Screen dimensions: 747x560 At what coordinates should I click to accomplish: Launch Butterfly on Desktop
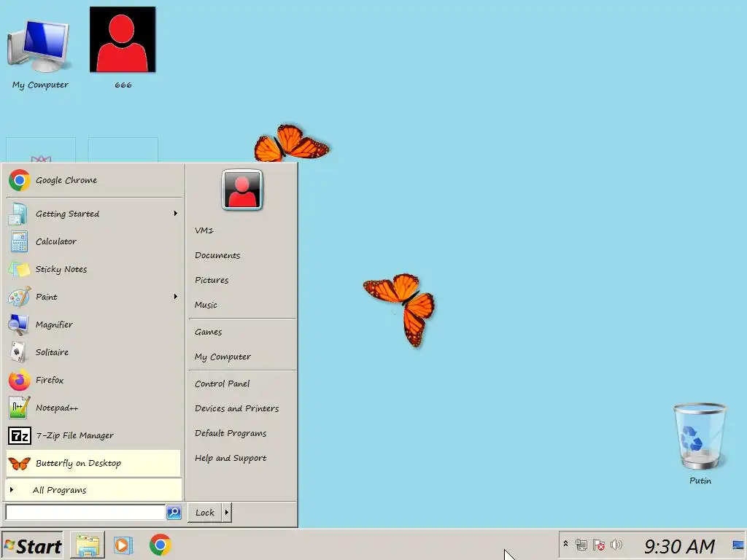tap(94, 463)
